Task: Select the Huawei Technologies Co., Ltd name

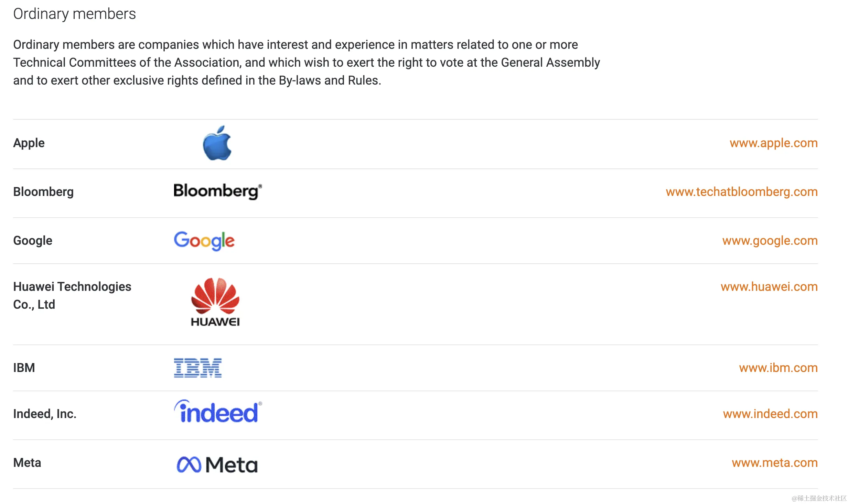Action: [72, 296]
